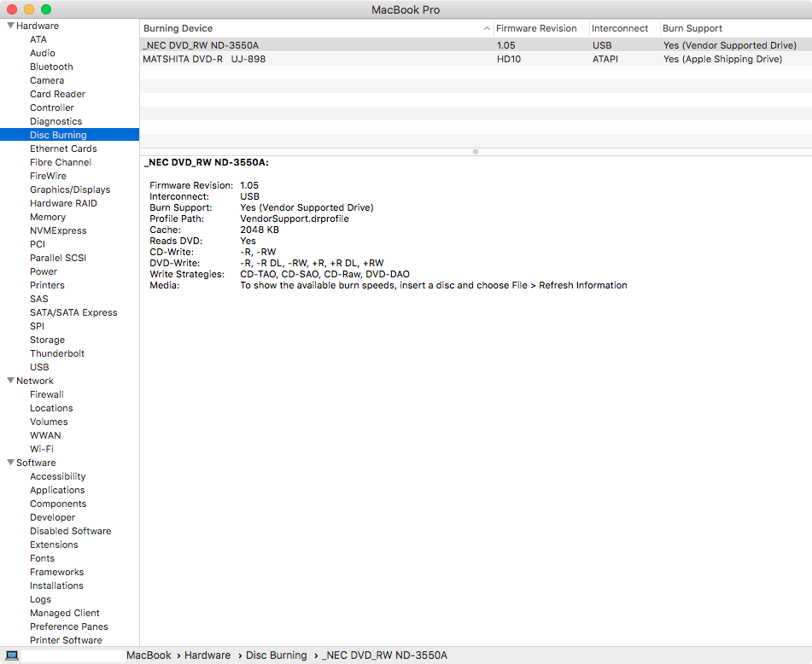
Task: Select Components under Software
Action: (58, 504)
